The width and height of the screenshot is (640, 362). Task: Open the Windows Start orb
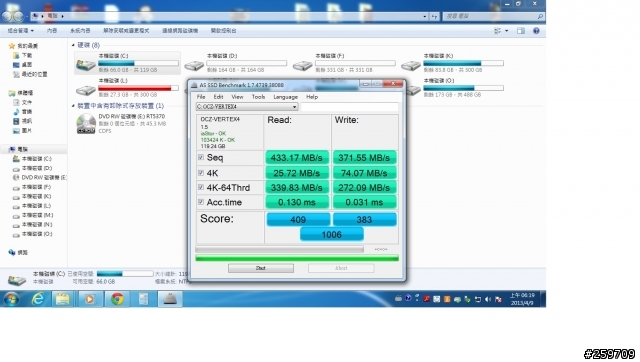pyautogui.click(x=11, y=299)
